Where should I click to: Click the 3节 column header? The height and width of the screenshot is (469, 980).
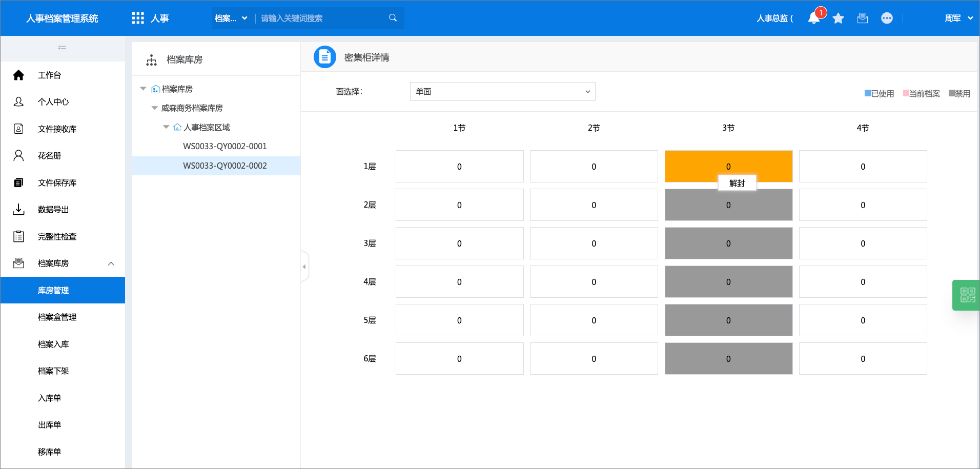coord(728,128)
